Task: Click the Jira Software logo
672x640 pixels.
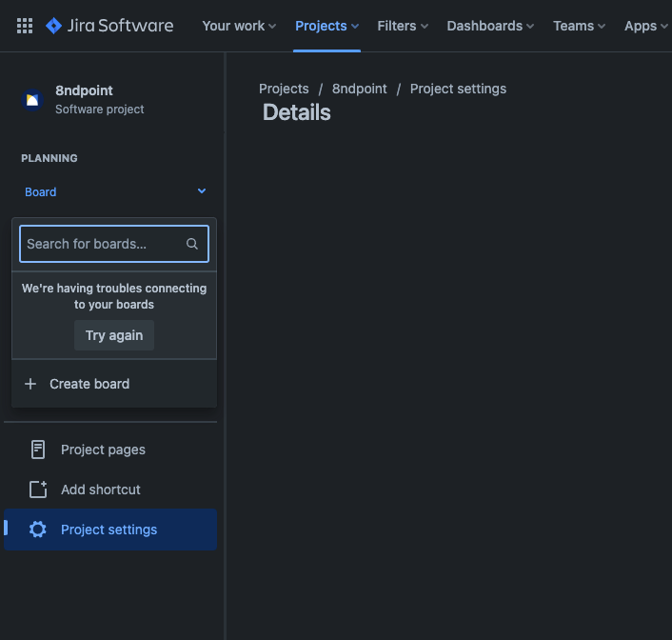Action: click(109, 26)
